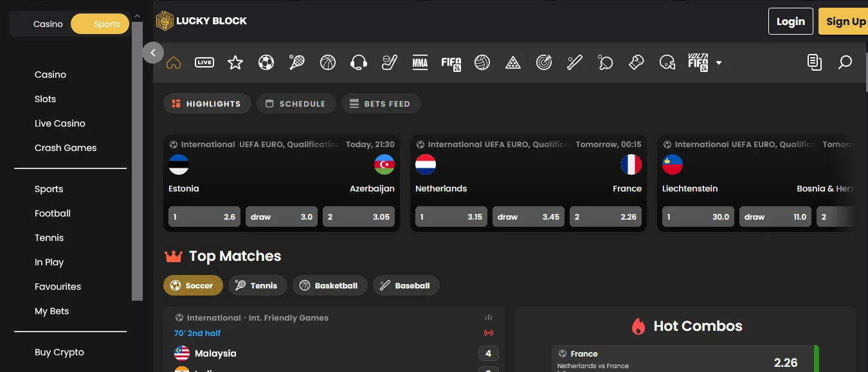The width and height of the screenshot is (868, 372).
Task: Select the boxing glove icon
Action: 637,62
